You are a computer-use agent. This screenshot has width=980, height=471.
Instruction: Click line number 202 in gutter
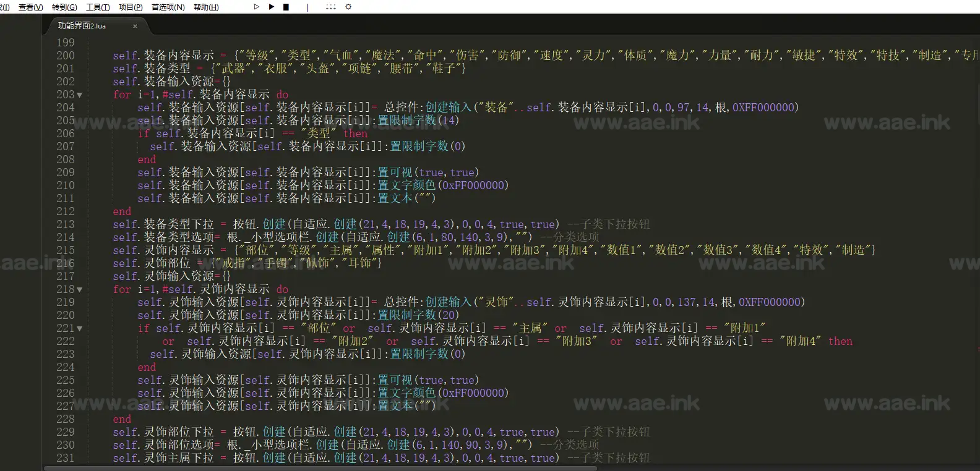click(66, 82)
